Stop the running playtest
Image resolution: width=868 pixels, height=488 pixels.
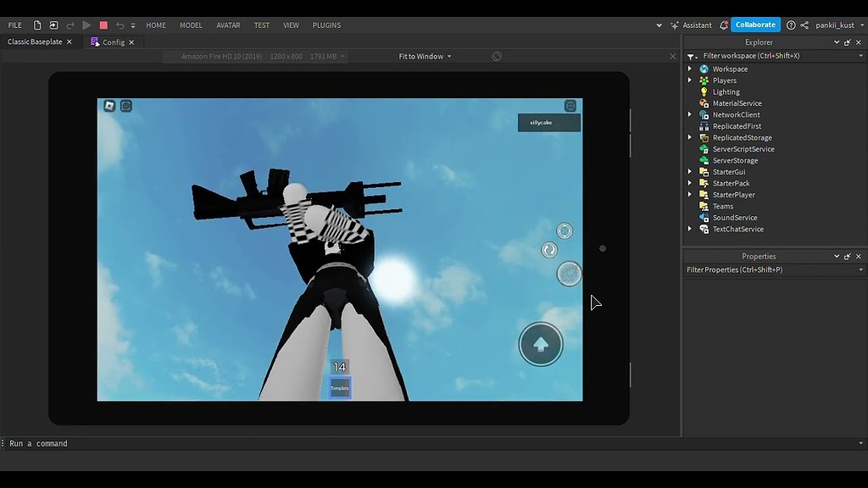104,25
